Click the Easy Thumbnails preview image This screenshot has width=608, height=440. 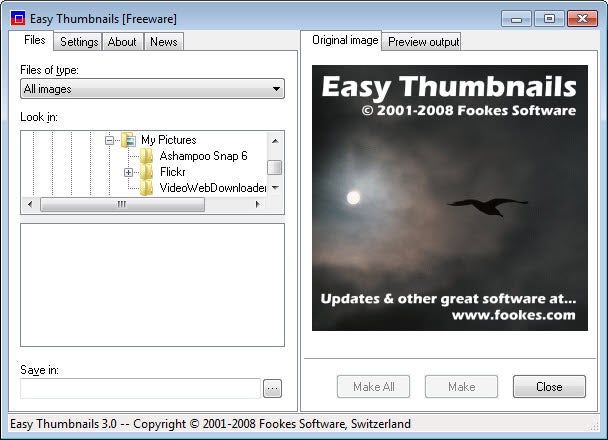450,198
